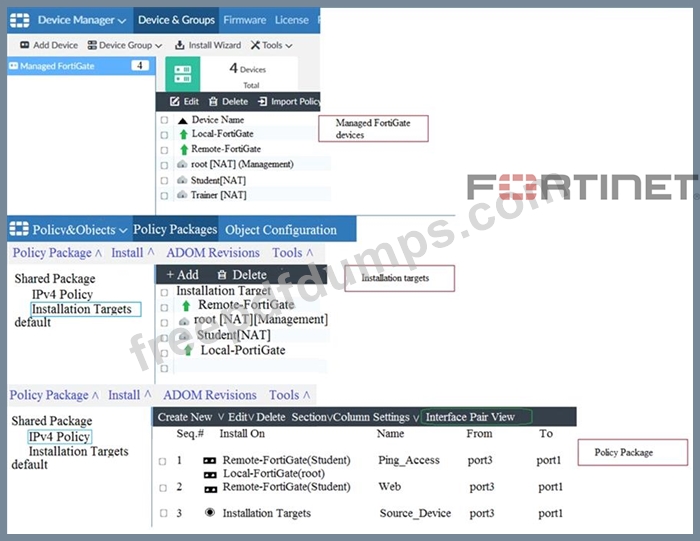Click the Edit pencil icon
The width and height of the screenshot is (700, 541).
(x=175, y=102)
